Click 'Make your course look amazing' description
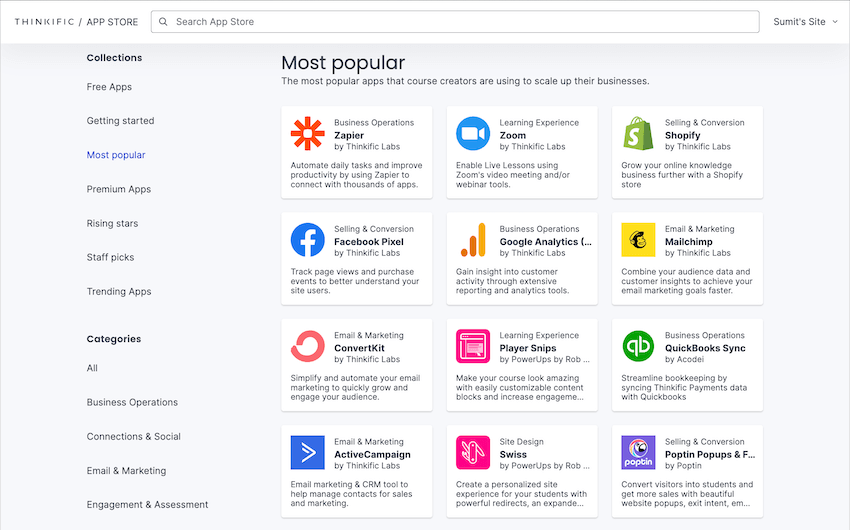Viewport: 850px width, 530px height. (x=520, y=387)
